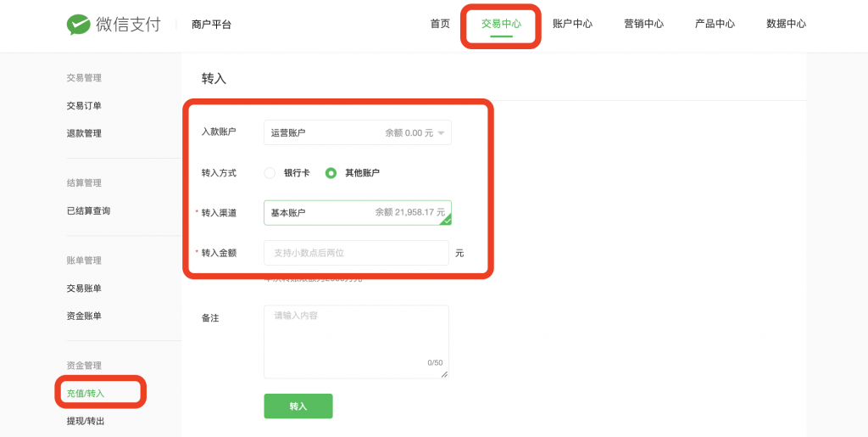Open 退款管理 in sidebar
The image size is (868, 437).
pyautogui.click(x=84, y=133)
